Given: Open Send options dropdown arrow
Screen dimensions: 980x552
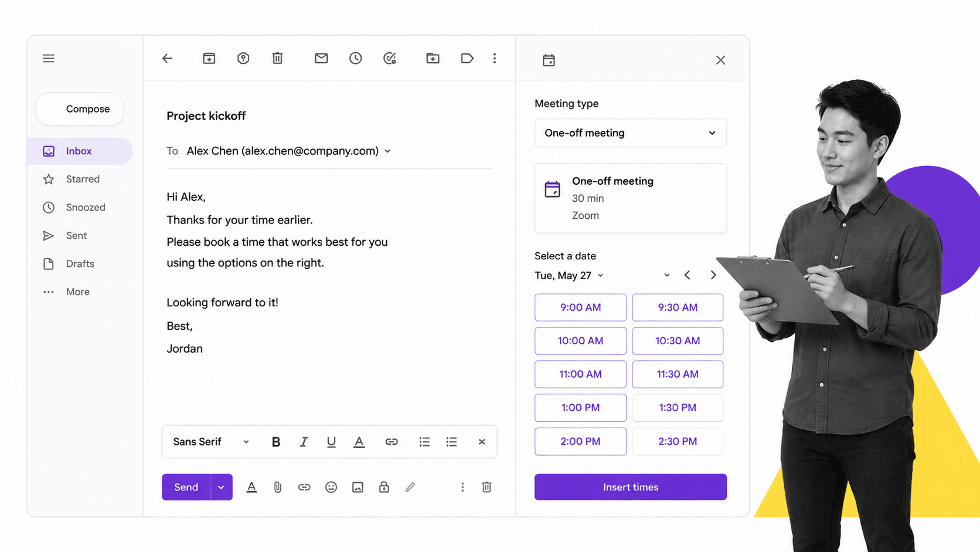Looking at the screenshot, I should coord(222,487).
